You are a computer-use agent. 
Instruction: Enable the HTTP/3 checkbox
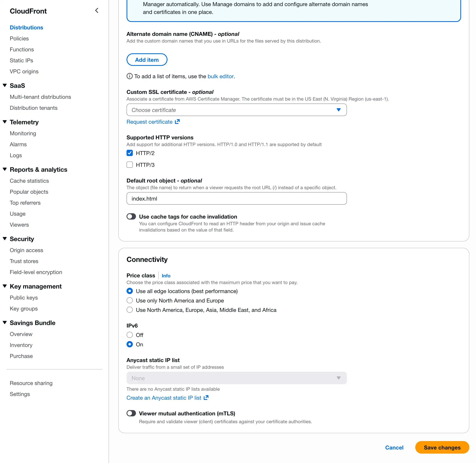click(x=129, y=165)
